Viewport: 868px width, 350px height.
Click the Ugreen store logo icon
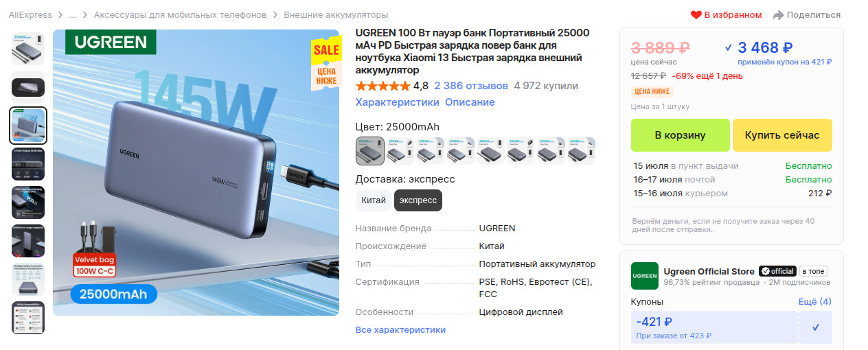(644, 276)
